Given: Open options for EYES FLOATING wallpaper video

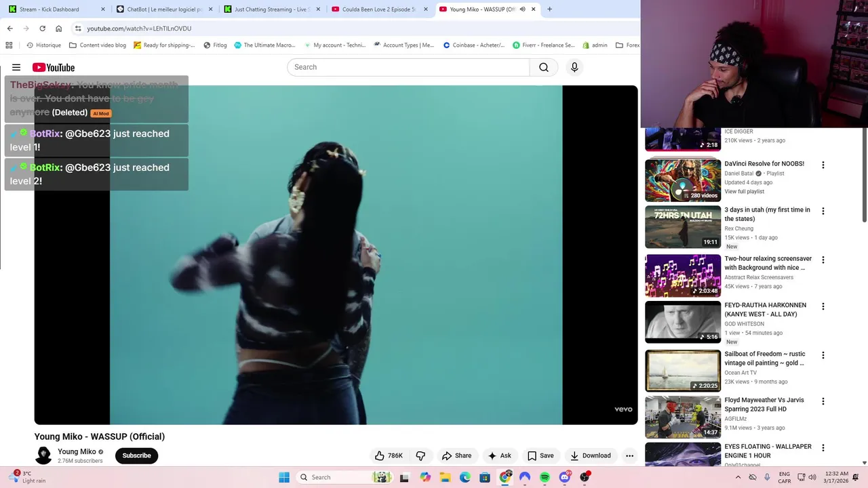Looking at the screenshot, I should tap(823, 447).
